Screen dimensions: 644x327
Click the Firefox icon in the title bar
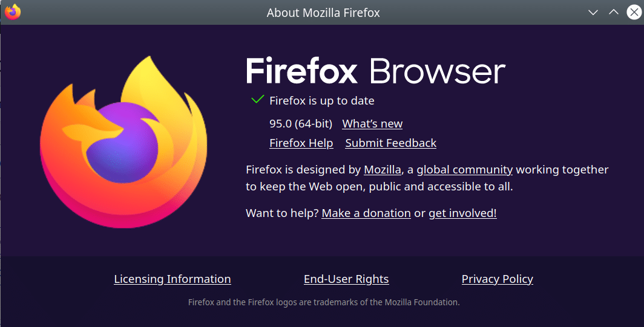[13, 12]
